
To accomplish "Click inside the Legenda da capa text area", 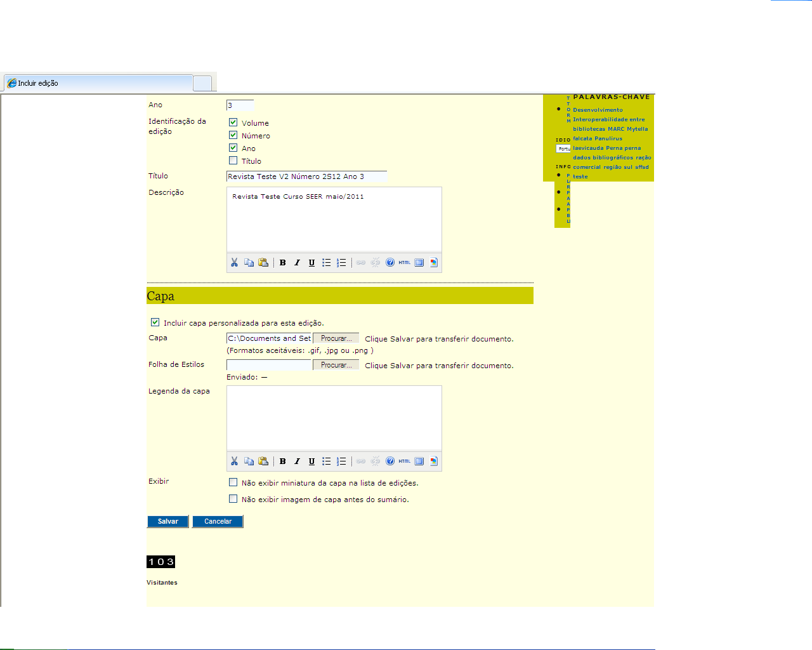I will (x=334, y=418).
